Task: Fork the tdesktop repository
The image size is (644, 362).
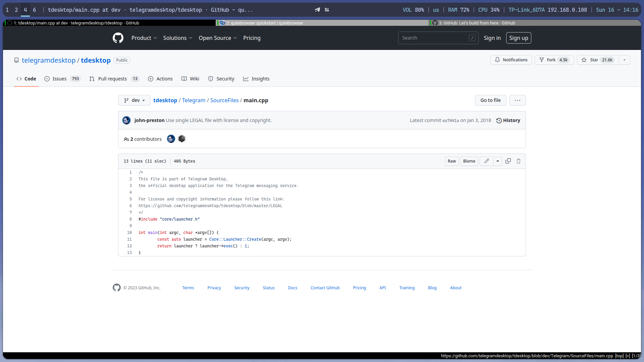Action: pyautogui.click(x=554, y=60)
